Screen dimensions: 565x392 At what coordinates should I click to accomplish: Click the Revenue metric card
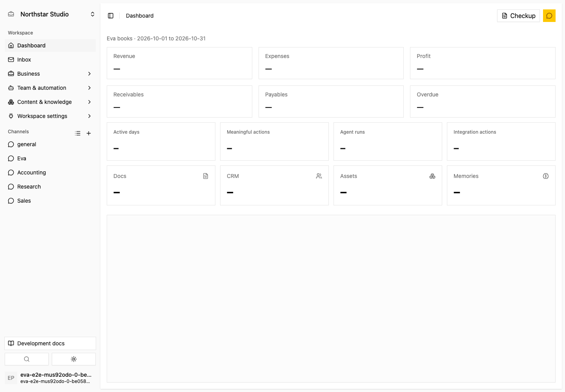(179, 63)
